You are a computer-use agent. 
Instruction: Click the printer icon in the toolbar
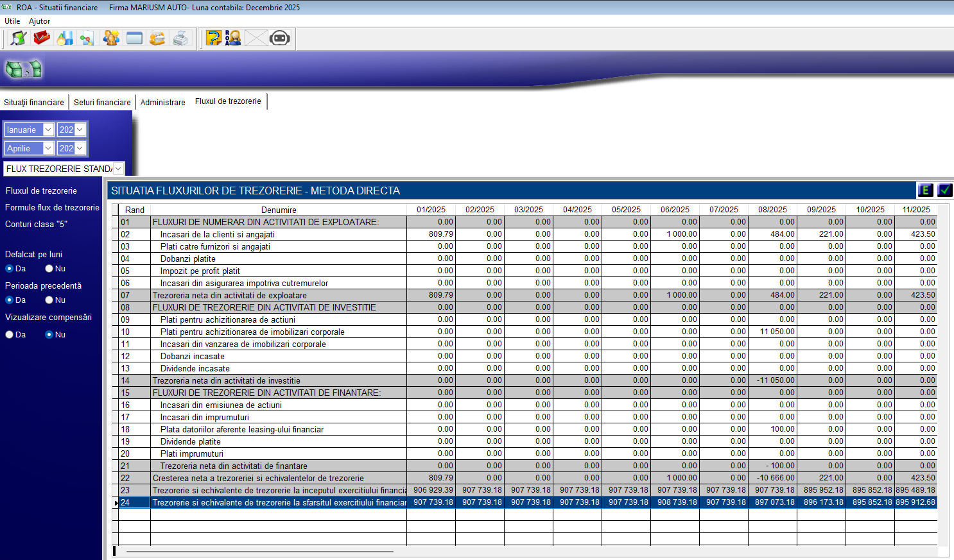pos(181,38)
